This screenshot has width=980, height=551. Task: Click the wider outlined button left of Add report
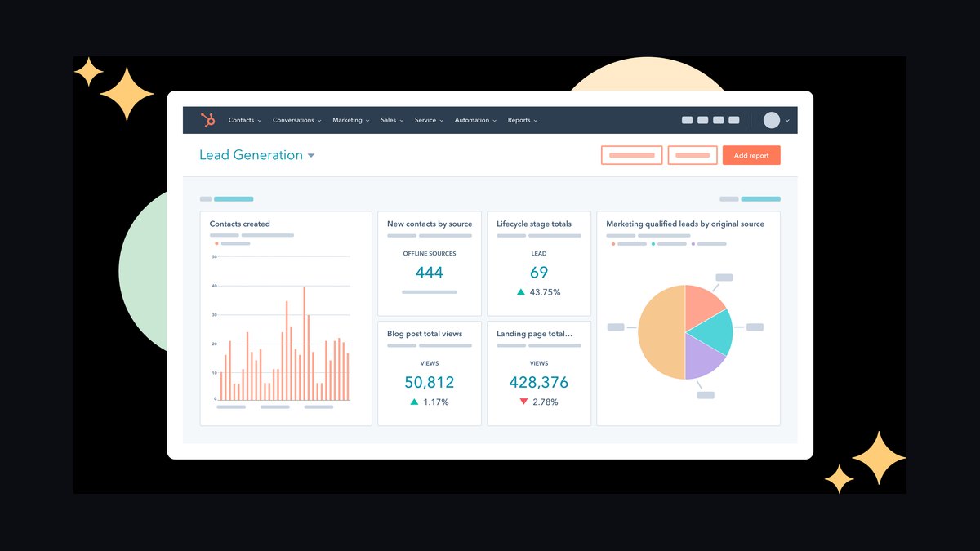pos(631,155)
